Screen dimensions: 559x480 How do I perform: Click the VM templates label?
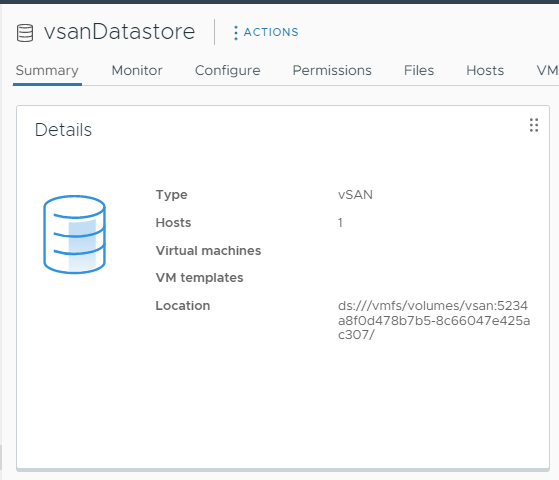click(199, 278)
